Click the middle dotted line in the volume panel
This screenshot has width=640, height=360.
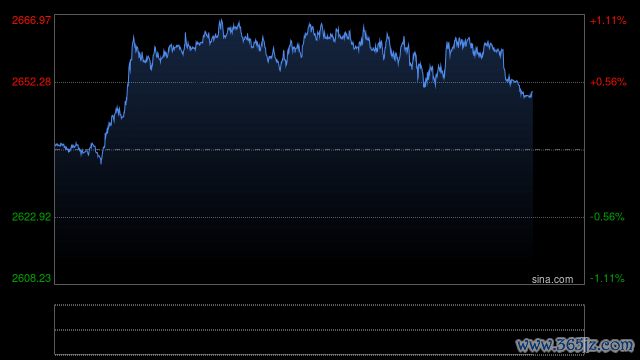[x=319, y=330]
